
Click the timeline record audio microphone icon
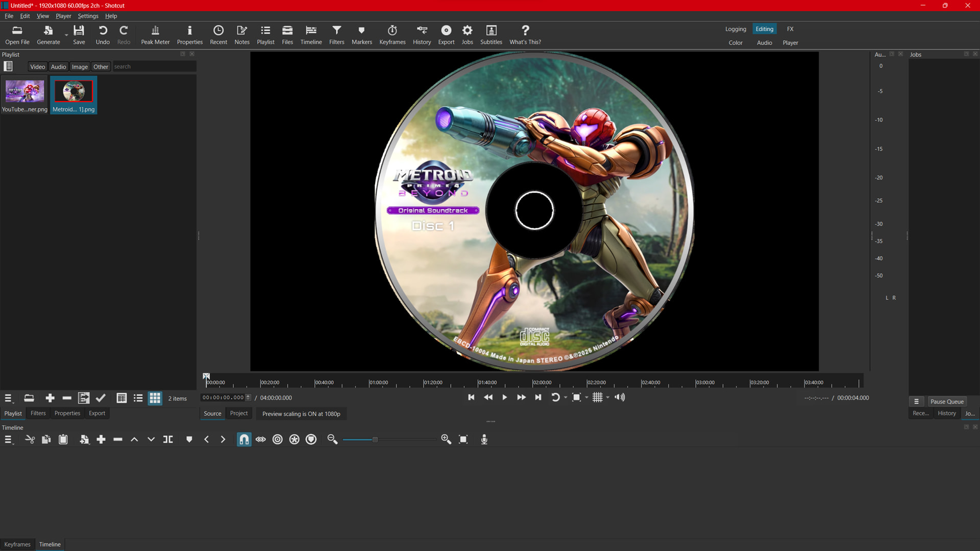(484, 439)
